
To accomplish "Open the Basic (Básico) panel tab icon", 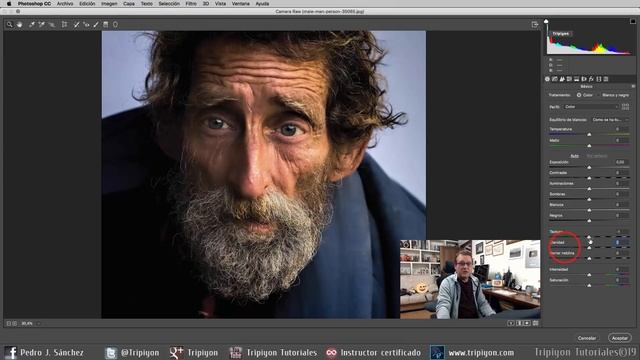I will click(x=547, y=79).
